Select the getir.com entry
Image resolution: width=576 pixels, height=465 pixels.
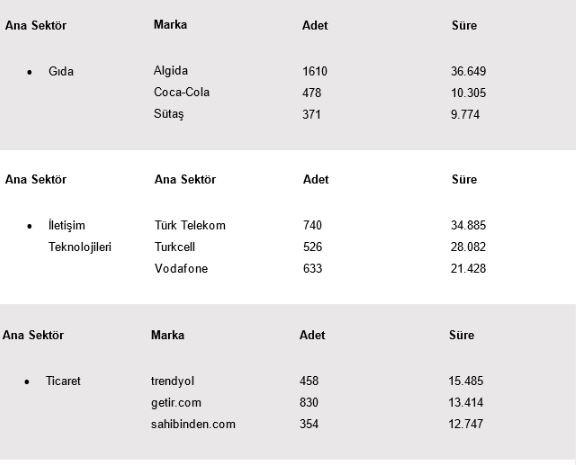[176, 403]
